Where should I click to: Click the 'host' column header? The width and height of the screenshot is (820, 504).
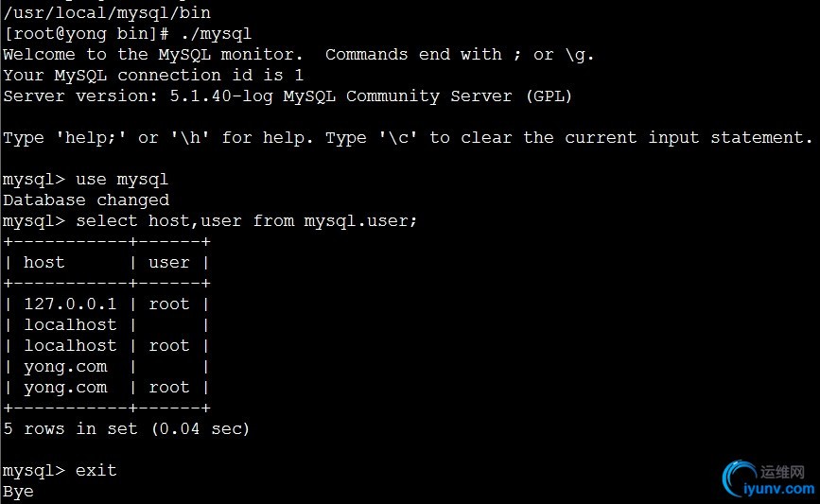coord(44,262)
